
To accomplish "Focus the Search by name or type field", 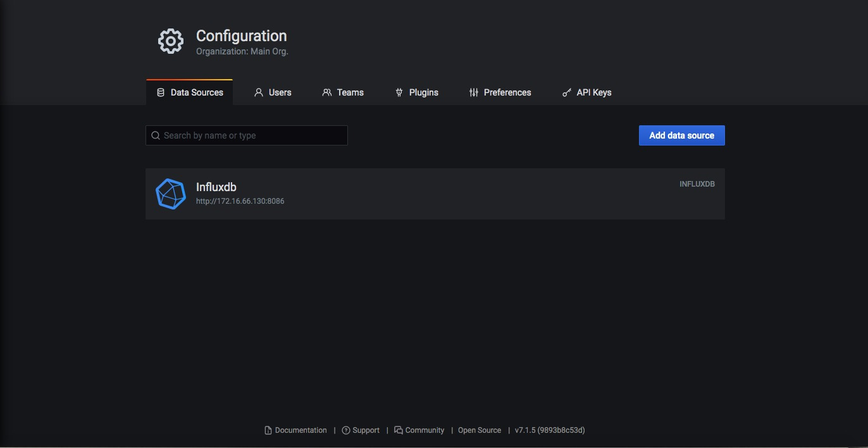I will (x=247, y=135).
